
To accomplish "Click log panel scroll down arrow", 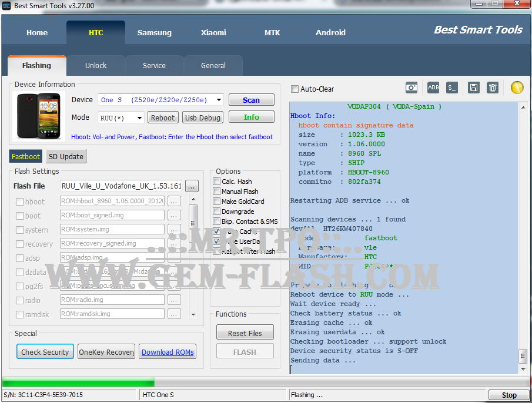I will click(x=523, y=369).
